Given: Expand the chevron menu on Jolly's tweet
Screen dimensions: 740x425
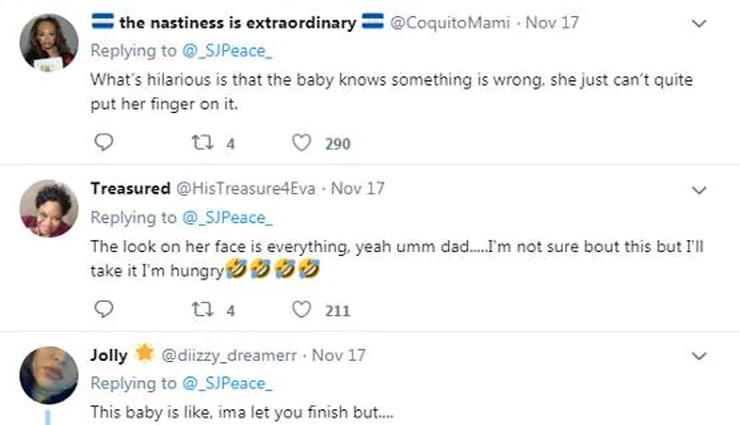Looking at the screenshot, I should tap(699, 356).
